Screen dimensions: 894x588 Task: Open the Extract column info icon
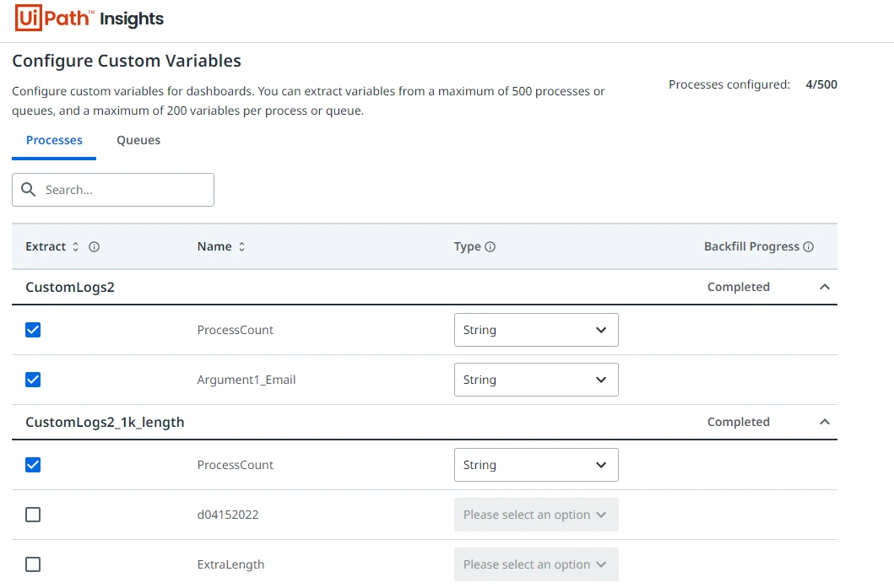point(94,246)
